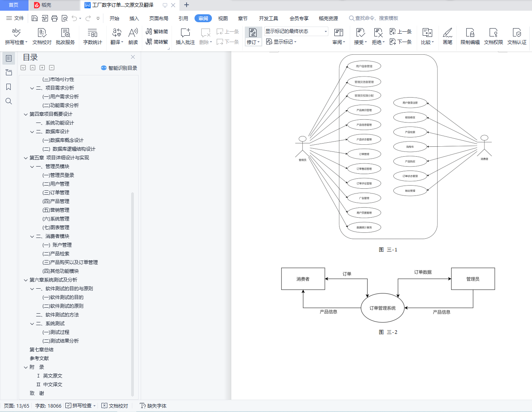Switch to the 首页 tab
Viewport: 532px width, 412px height.
(x=14, y=5)
